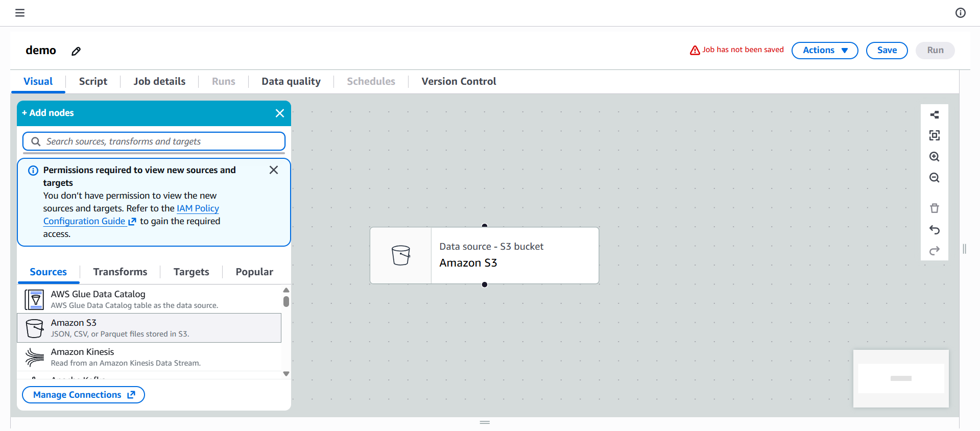Screen dimensions: 980x431
Task: Save the job
Action: pyautogui.click(x=887, y=51)
